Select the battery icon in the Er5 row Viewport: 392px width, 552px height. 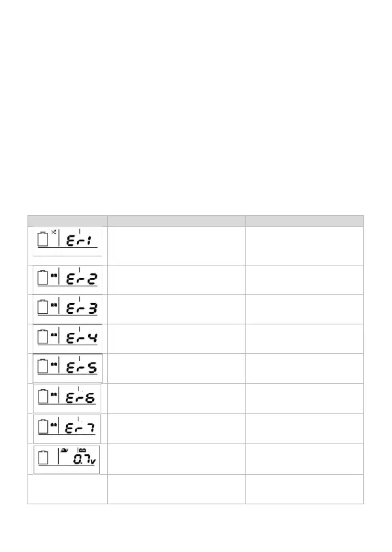[x=43, y=368]
